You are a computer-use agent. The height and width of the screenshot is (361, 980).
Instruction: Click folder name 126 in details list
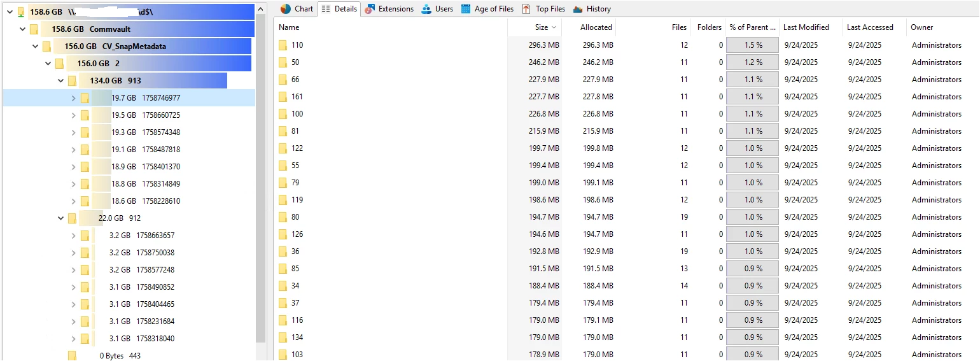point(297,234)
